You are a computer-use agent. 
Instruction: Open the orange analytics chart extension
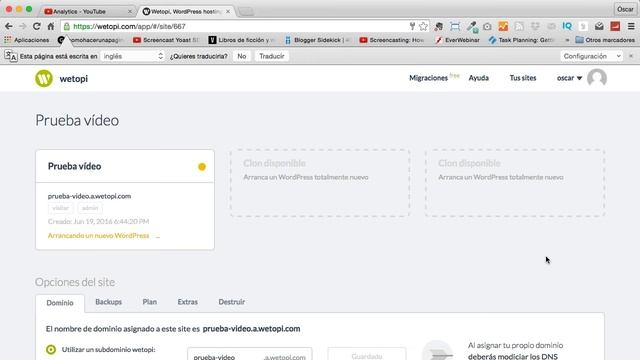(x=503, y=27)
